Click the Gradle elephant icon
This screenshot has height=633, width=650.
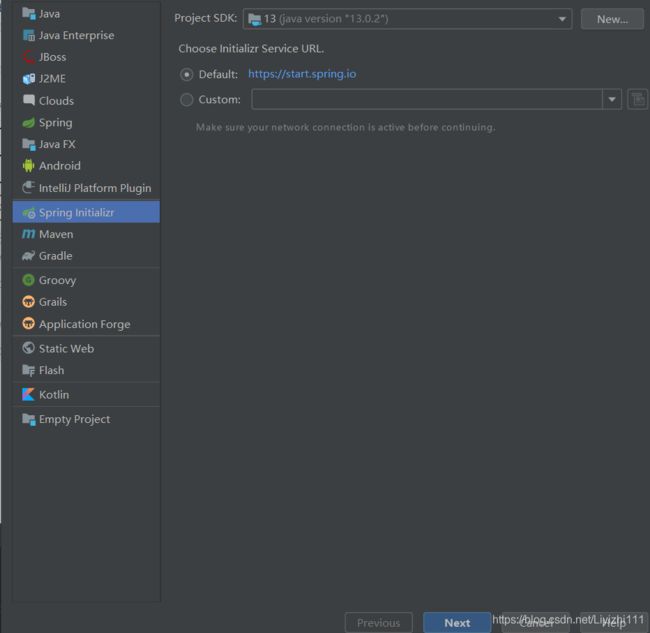coord(29,256)
